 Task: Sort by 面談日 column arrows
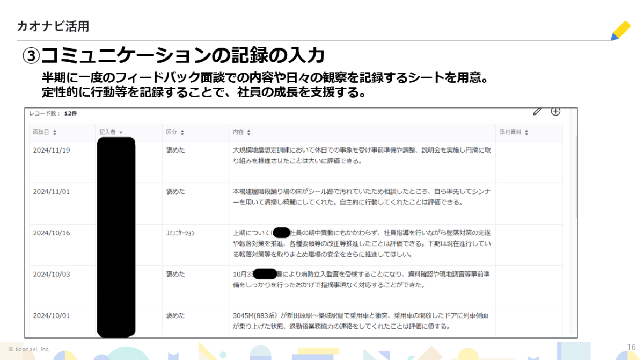tap(55, 133)
